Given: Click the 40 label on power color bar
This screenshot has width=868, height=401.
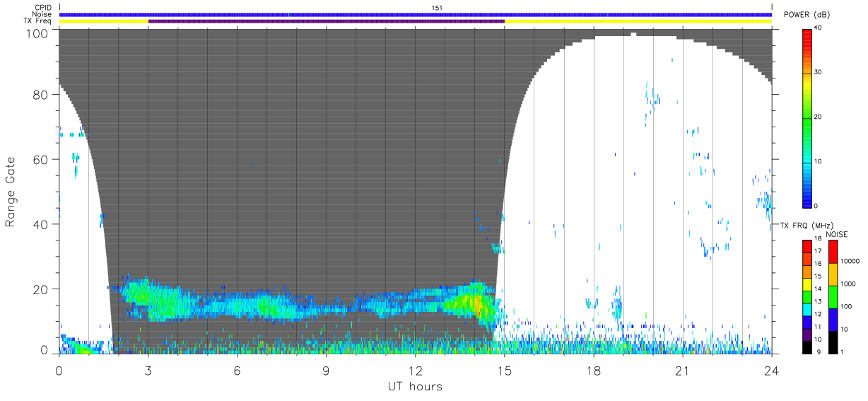Looking at the screenshot, I should click(816, 28).
